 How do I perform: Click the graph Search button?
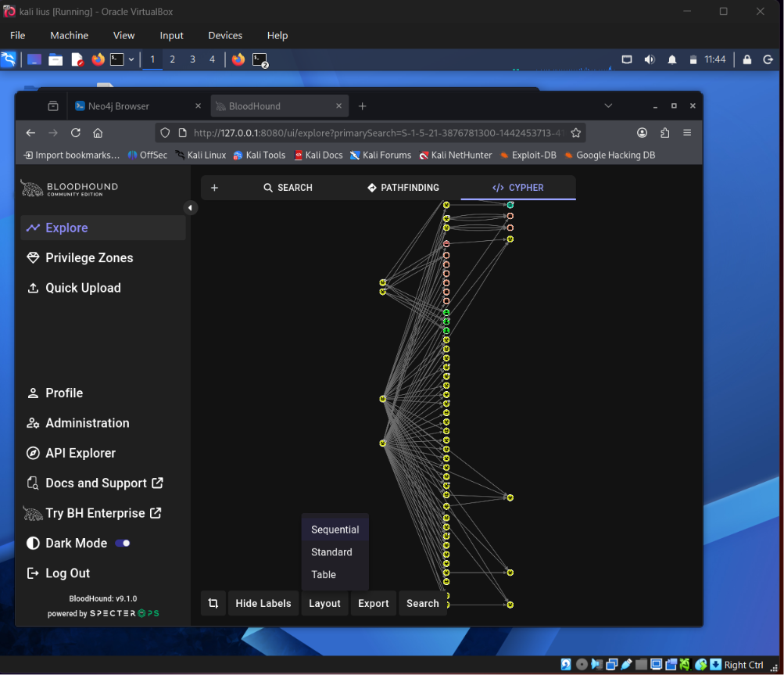coord(423,603)
